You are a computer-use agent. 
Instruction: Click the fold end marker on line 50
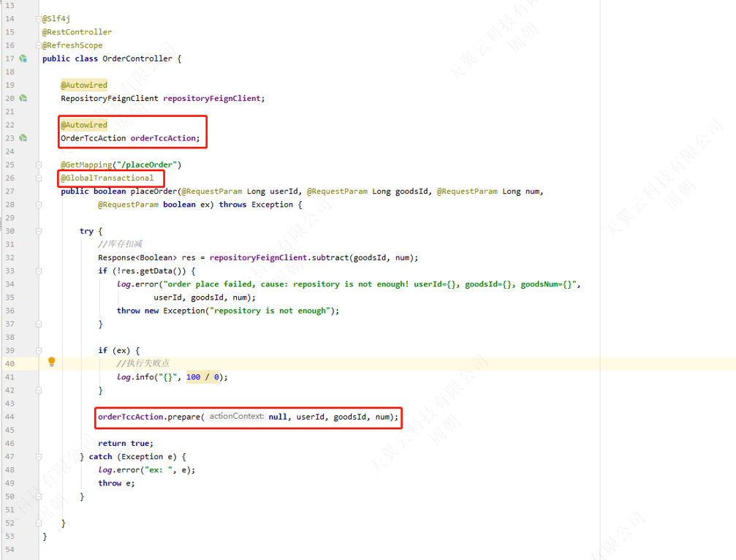(x=39, y=496)
